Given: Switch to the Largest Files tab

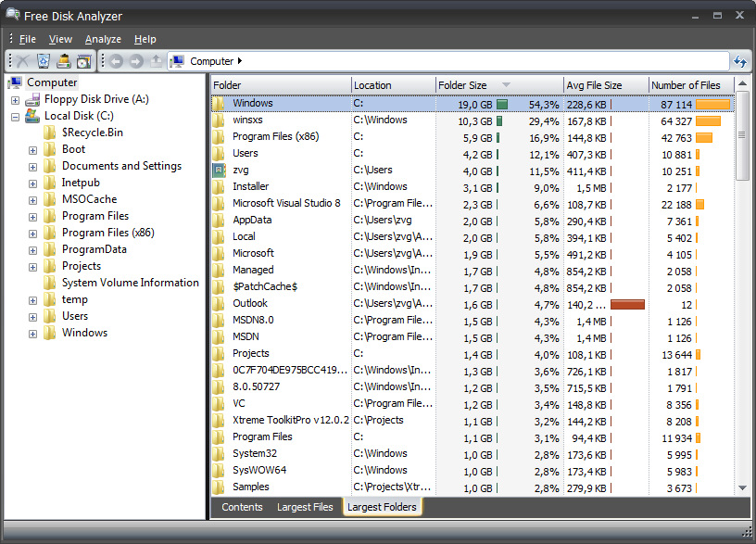Looking at the screenshot, I should [x=305, y=507].
